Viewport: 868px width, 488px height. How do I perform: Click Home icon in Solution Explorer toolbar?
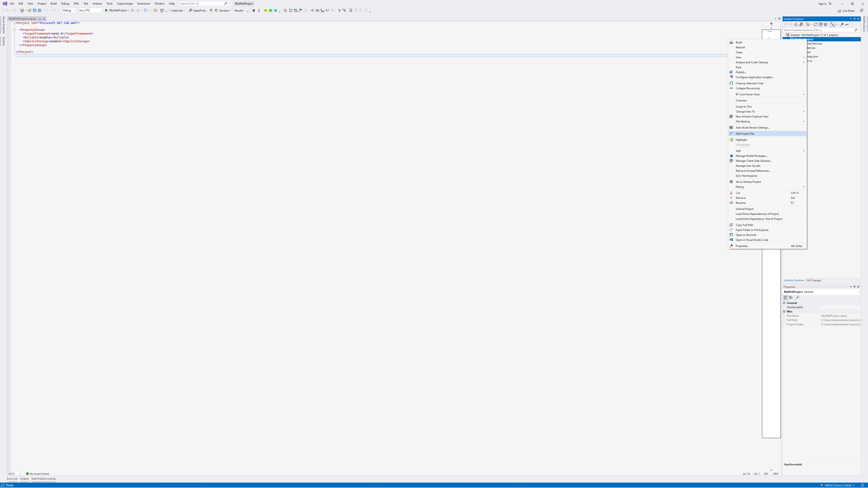(x=796, y=24)
